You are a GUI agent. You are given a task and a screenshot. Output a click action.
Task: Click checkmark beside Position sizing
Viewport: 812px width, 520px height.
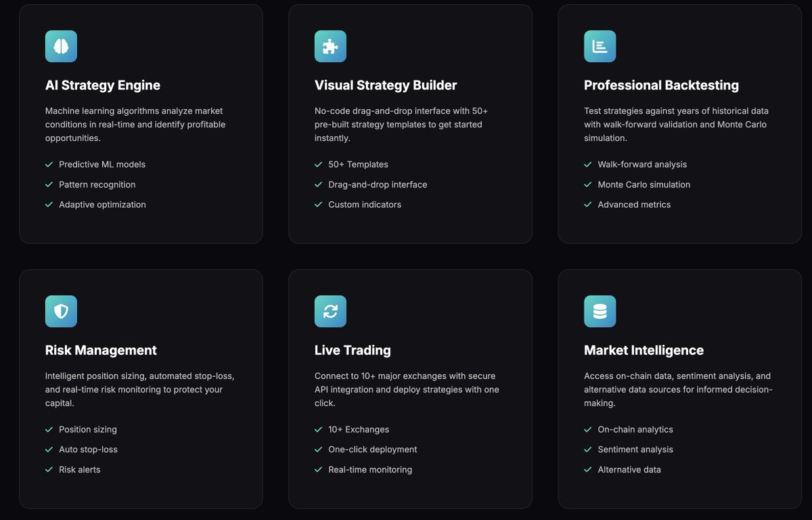[49, 430]
